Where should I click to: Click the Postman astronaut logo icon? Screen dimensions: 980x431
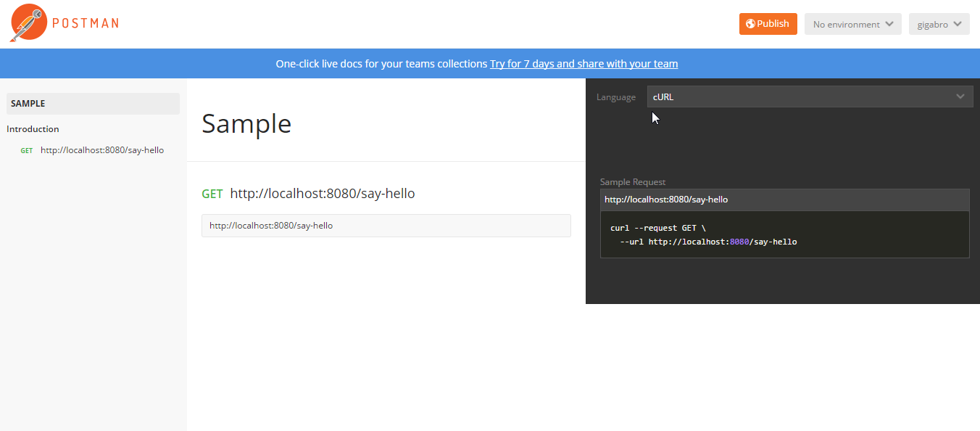pos(27,22)
